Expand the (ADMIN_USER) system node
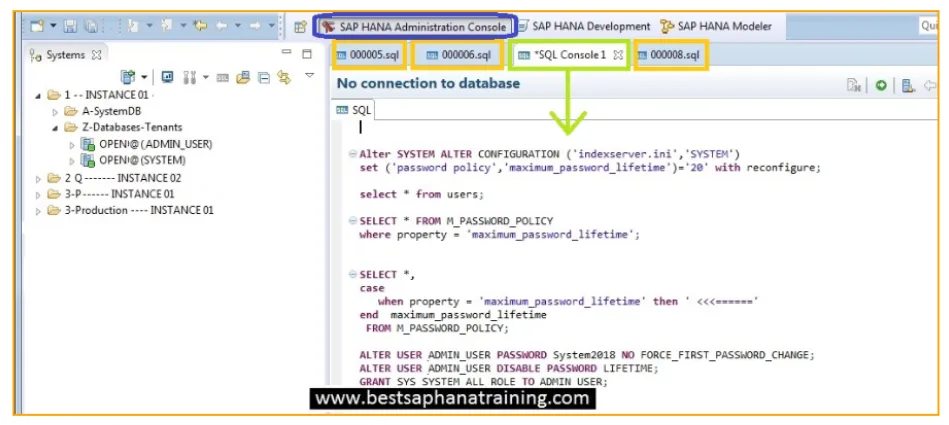Viewport: 949px width, 425px height. (72, 144)
